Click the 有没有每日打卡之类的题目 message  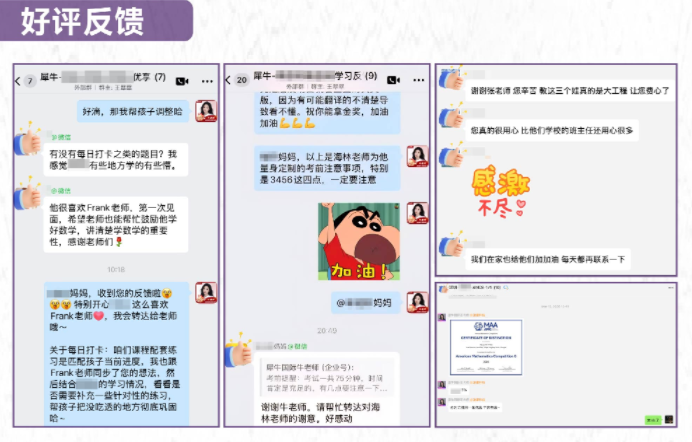pos(116,160)
